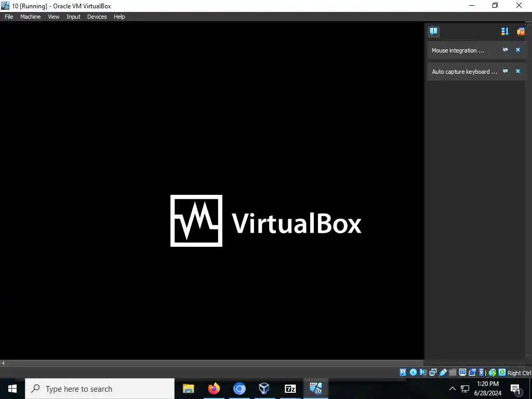Click the VirtualBox window icon in title bar

[5, 5]
